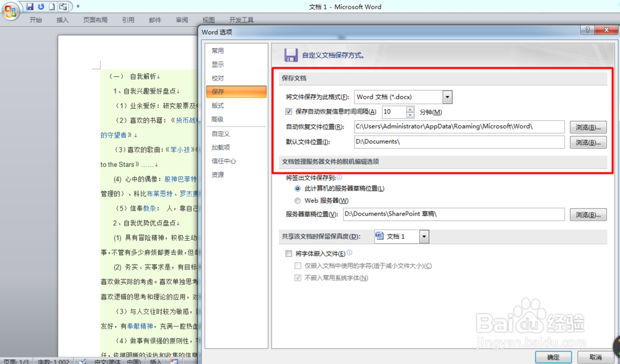Increase autorecover minutes with up arrow
The width and height of the screenshot is (620, 364).
(410, 109)
